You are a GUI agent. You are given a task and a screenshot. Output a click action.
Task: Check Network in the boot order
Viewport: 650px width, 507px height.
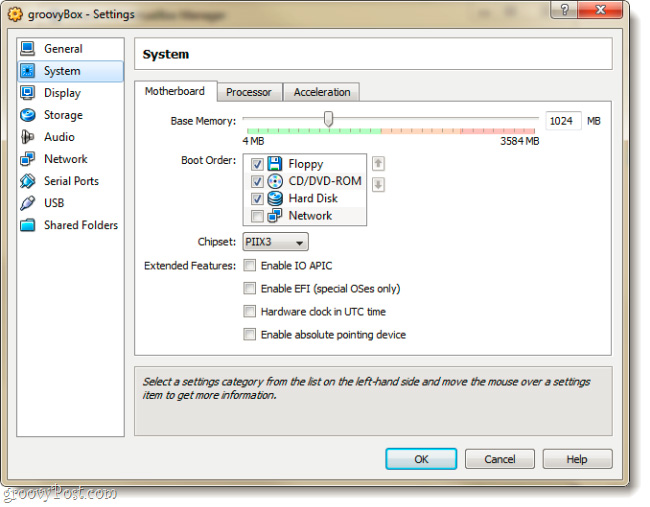pos(257,216)
